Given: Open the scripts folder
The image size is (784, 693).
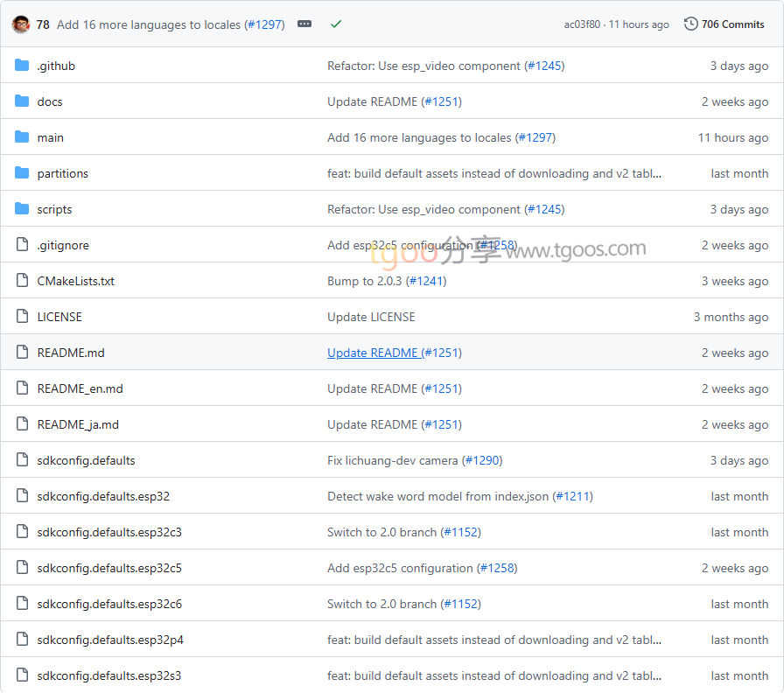Looking at the screenshot, I should 54,209.
